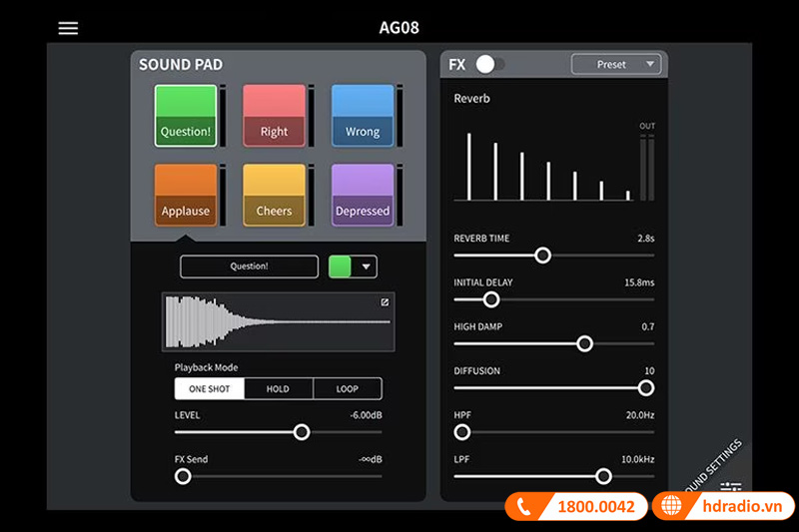Click the 1800.0042 phone hotline button
The image size is (799, 532).
coord(573,507)
